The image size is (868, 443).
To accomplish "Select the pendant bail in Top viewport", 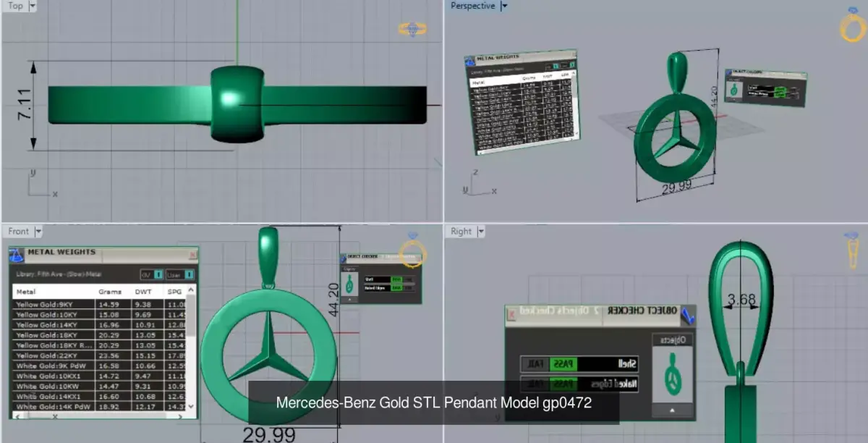I will [x=237, y=104].
